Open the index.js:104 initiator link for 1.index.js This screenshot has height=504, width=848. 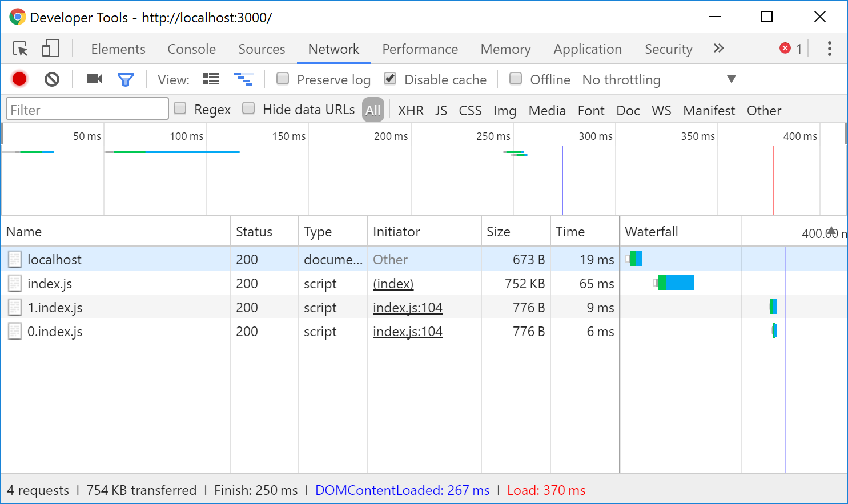[407, 308]
